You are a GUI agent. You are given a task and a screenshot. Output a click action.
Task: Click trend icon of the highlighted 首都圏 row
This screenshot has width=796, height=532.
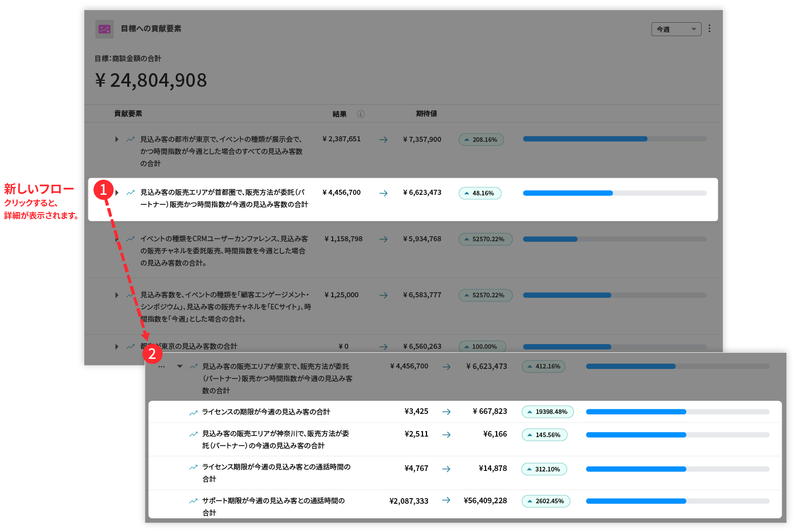point(130,192)
